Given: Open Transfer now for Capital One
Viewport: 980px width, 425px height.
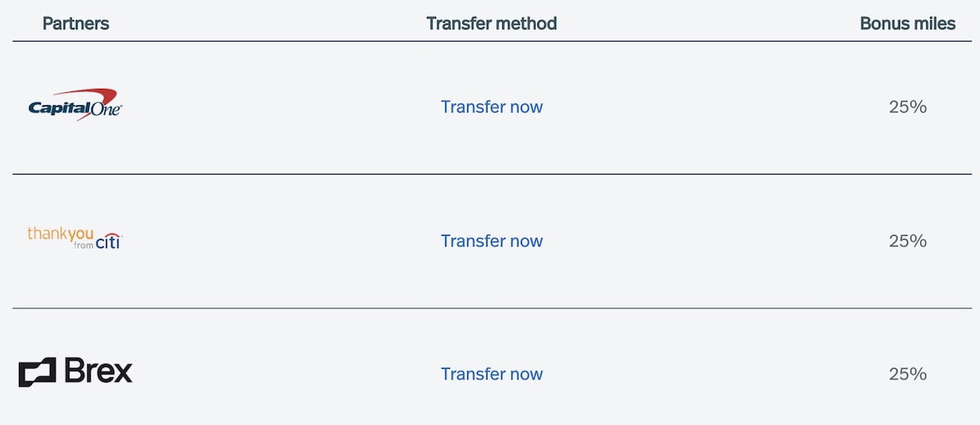Looking at the screenshot, I should point(492,107).
